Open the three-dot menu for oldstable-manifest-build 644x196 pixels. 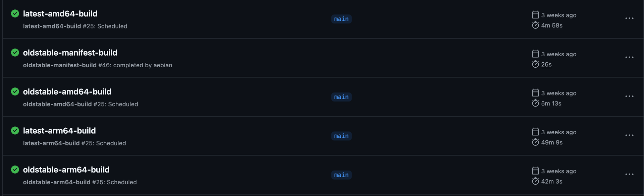coord(629,57)
